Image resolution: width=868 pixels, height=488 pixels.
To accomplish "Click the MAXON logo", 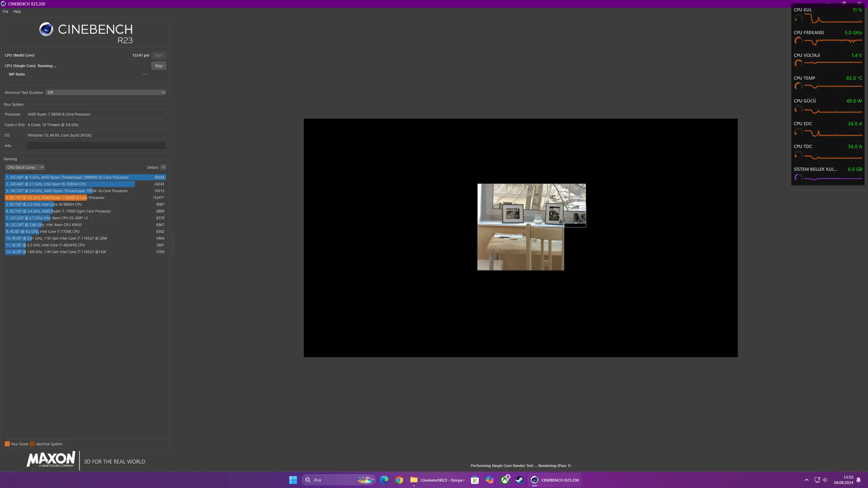I will [x=51, y=460].
